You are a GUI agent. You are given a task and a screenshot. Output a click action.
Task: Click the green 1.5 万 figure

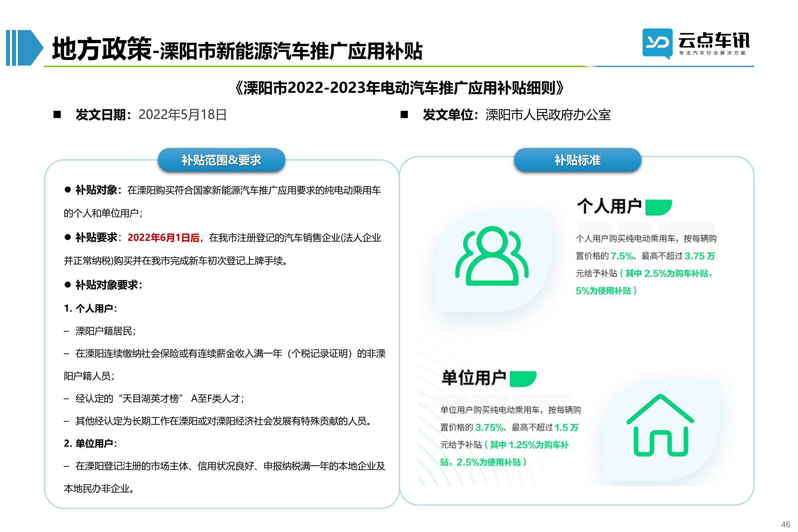(566, 427)
